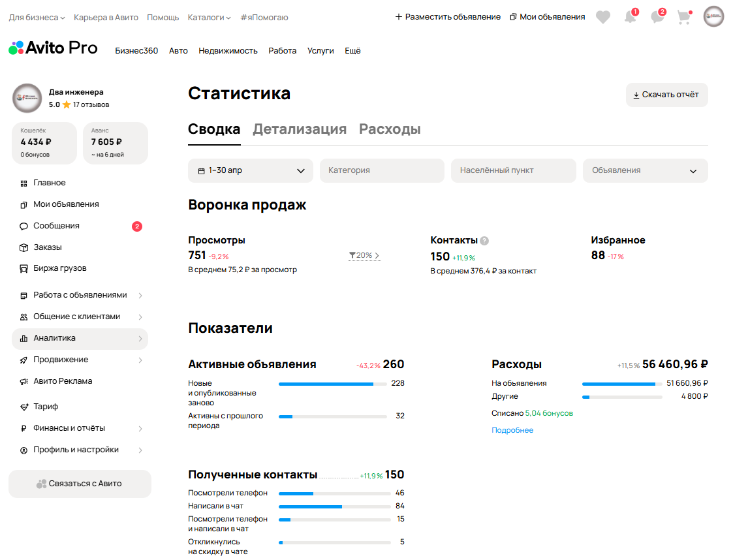
Task: Open Мои объявления link in header
Action: [548, 17]
